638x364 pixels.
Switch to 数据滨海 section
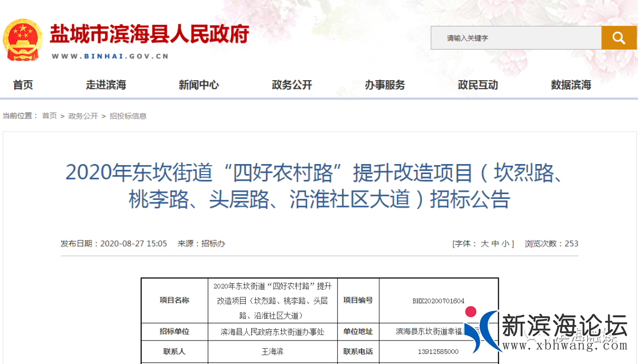(x=569, y=85)
